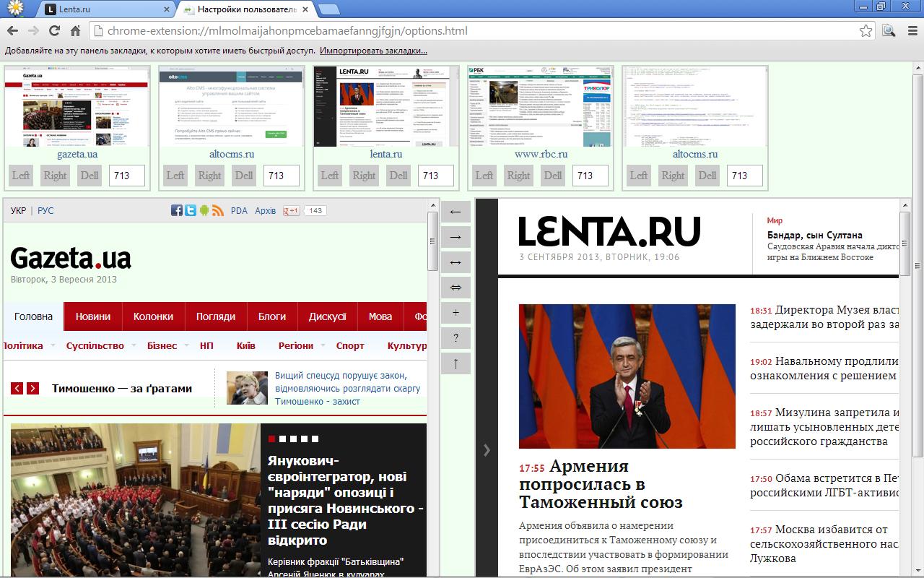Bookmark the page with the star icon
This screenshot has width=924, height=578.
866,31
